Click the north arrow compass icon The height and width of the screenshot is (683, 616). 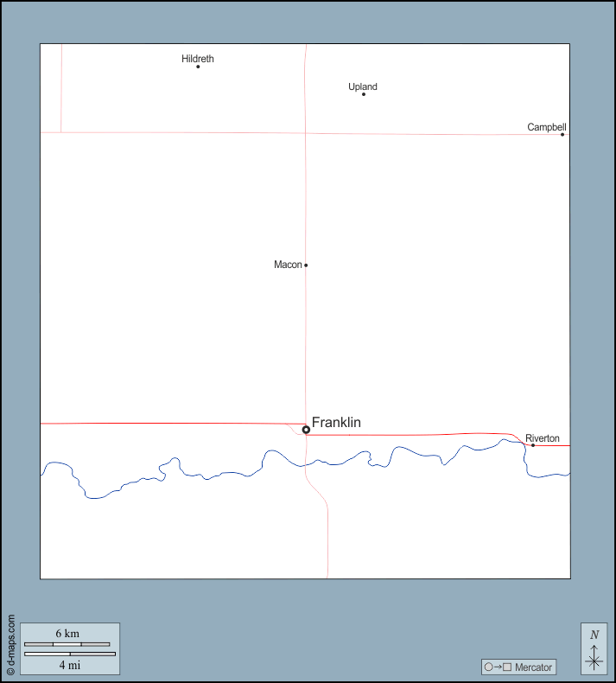click(x=594, y=658)
